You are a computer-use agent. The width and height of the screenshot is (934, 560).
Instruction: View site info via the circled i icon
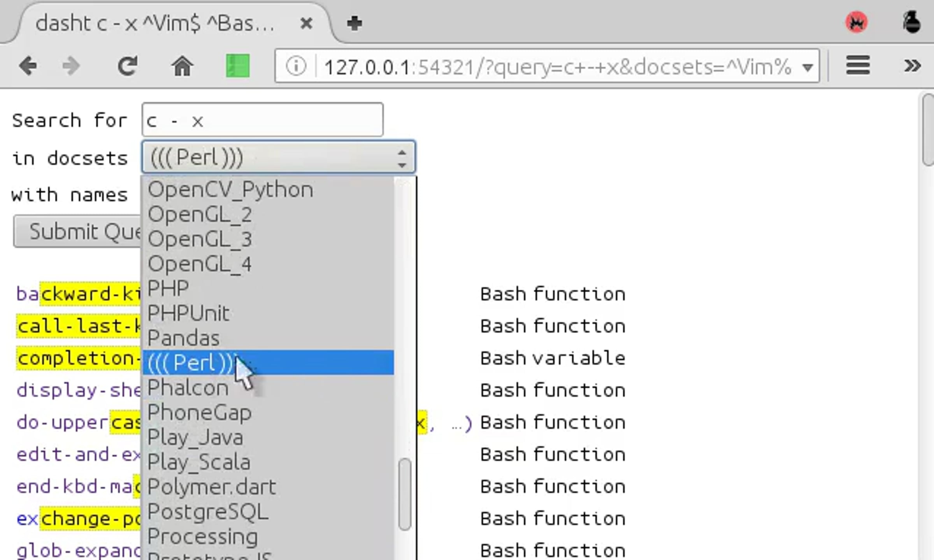tap(296, 66)
